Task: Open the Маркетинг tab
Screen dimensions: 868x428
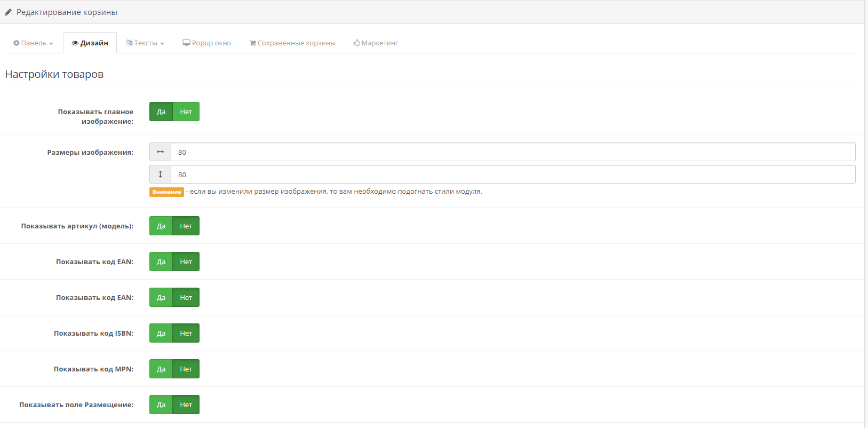Action: [376, 43]
